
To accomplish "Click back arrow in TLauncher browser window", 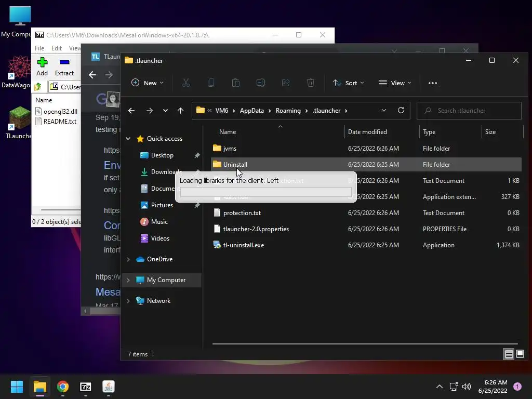I will [92, 75].
